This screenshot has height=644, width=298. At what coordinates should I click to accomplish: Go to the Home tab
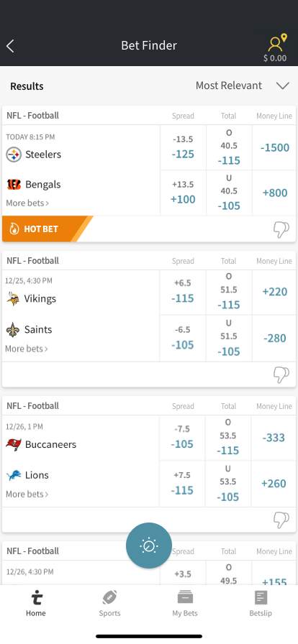(36, 603)
